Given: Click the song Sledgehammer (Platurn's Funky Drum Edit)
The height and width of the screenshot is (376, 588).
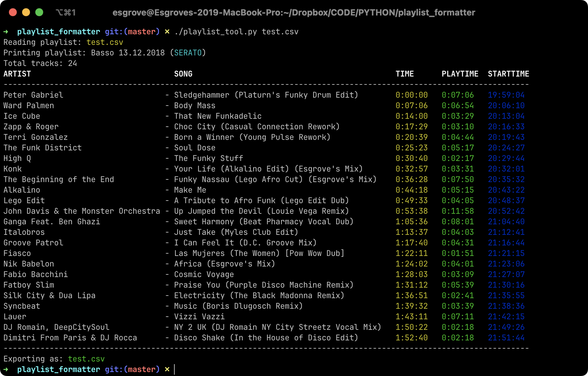Looking at the screenshot, I should (x=266, y=95).
